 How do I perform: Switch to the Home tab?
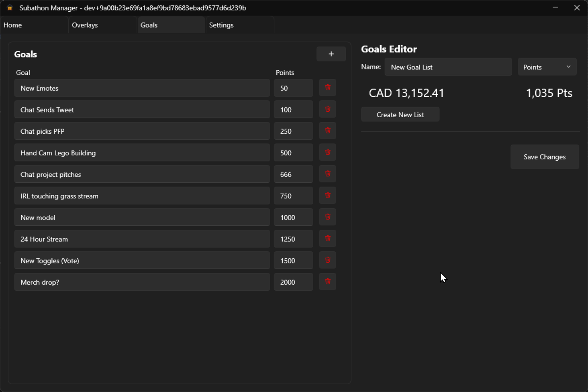34,25
